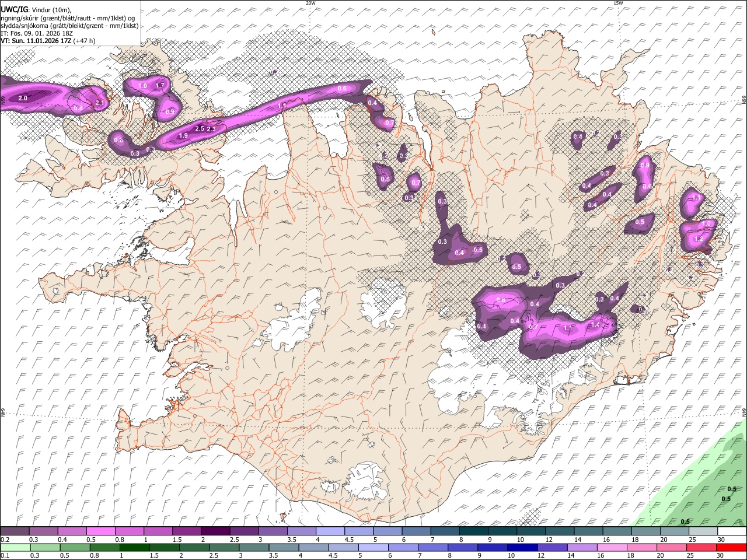The height and width of the screenshot is (560, 747).
Task: Pick the bright pink upper swatch between 0.5 and 0.8
Action: pyautogui.click(x=100, y=531)
